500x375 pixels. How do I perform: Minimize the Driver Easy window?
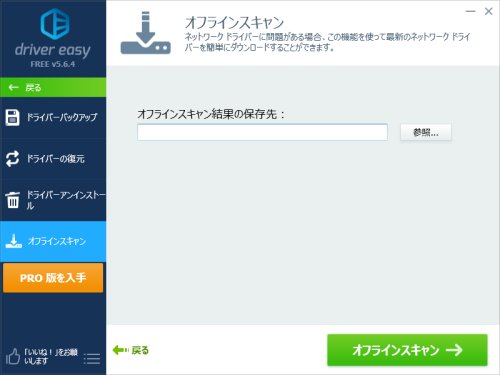[x=470, y=11]
